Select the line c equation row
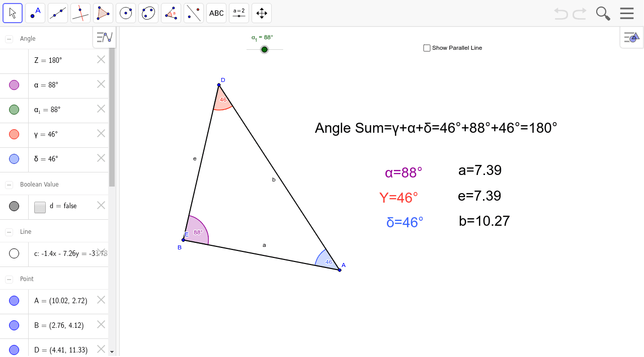This screenshot has width=644, height=357. (x=54, y=254)
